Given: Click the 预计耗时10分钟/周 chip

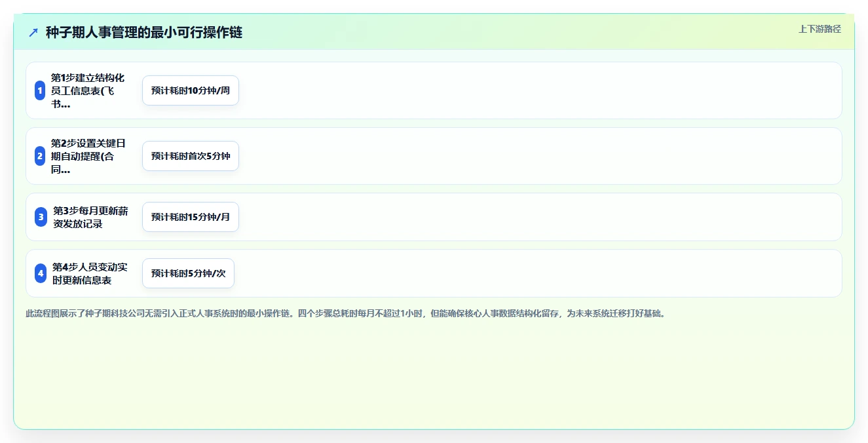Looking at the screenshot, I should [x=191, y=90].
